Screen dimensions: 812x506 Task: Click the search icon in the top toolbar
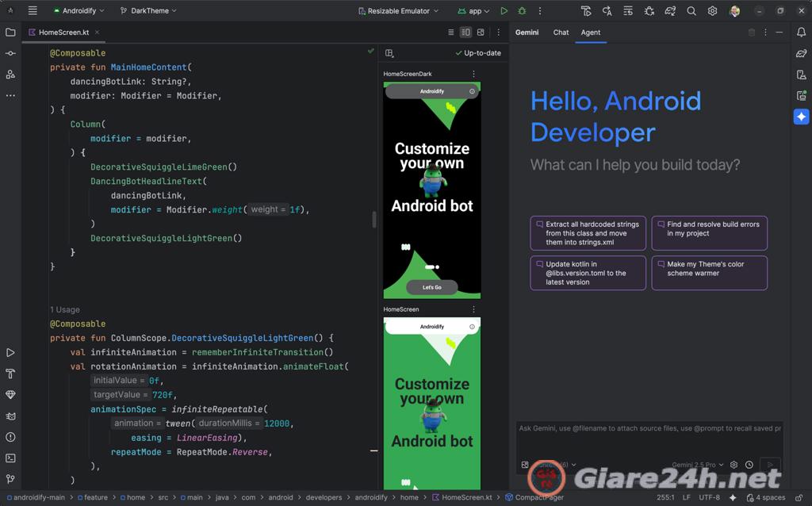[691, 10]
